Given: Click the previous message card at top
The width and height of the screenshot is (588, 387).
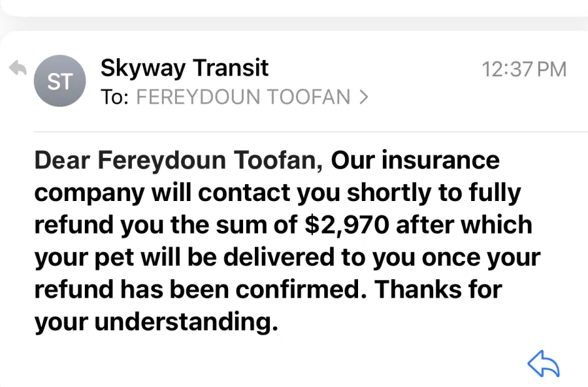Looking at the screenshot, I should point(294,8).
